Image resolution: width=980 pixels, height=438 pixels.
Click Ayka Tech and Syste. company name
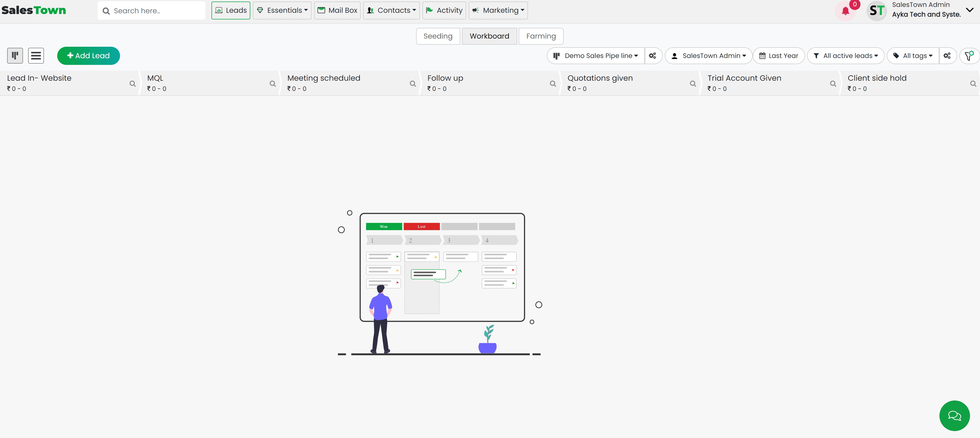pos(926,15)
